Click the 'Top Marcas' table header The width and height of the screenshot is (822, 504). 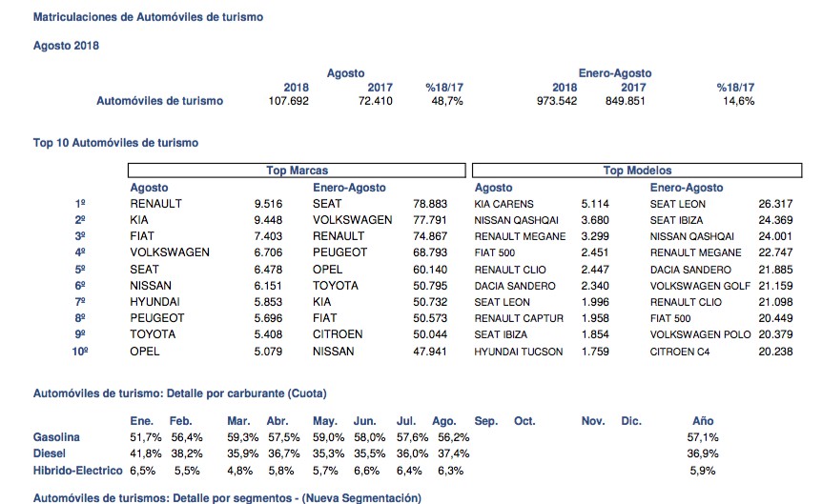pos(298,171)
